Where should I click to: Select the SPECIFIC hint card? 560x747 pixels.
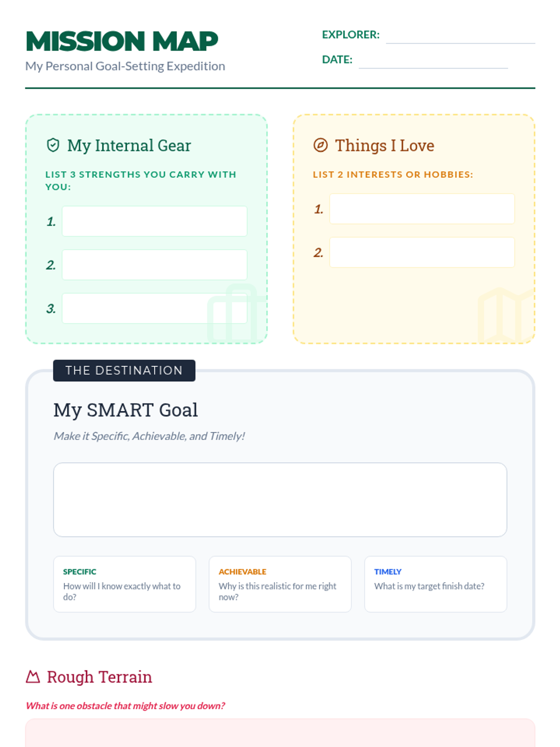125,584
